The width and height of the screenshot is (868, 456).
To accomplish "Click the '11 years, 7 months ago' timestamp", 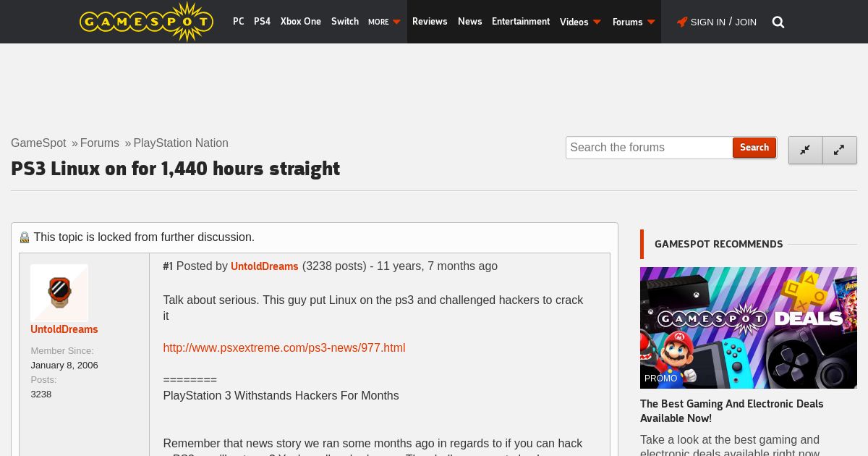I will click(437, 266).
